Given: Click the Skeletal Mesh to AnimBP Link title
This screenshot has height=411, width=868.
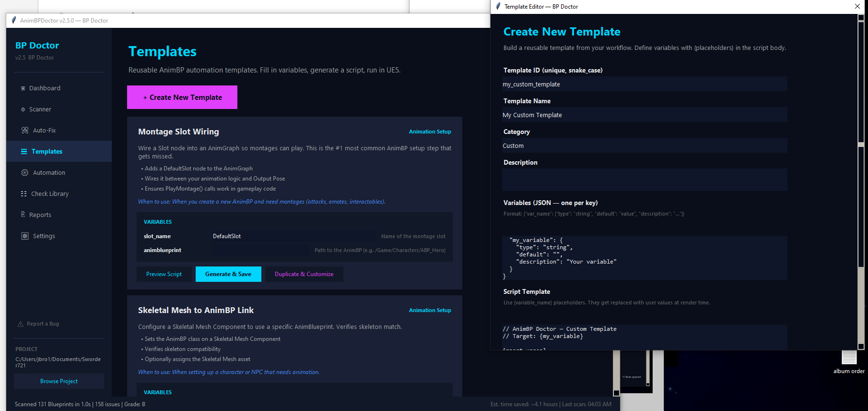Looking at the screenshot, I should click(x=196, y=310).
